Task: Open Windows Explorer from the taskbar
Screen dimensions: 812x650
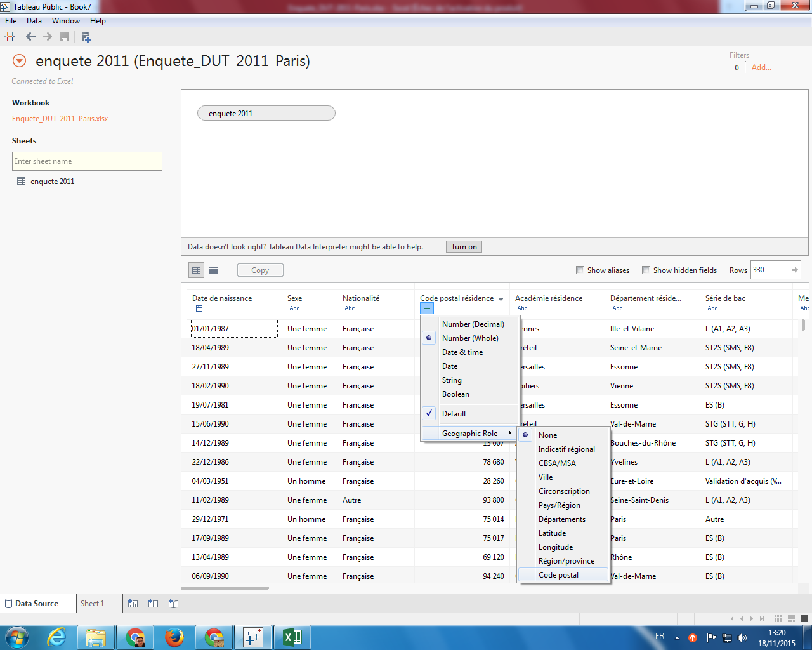Action: 96,637
